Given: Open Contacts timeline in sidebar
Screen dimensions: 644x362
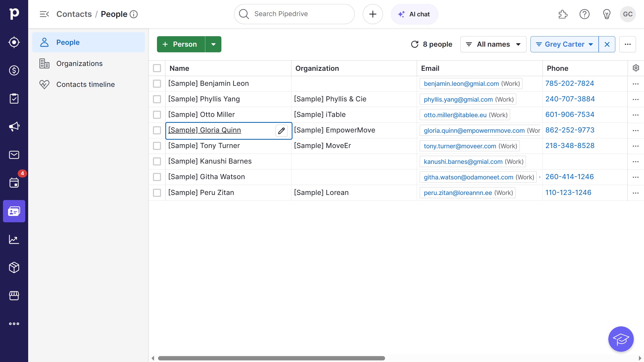Looking at the screenshot, I should pyautogui.click(x=89, y=84).
